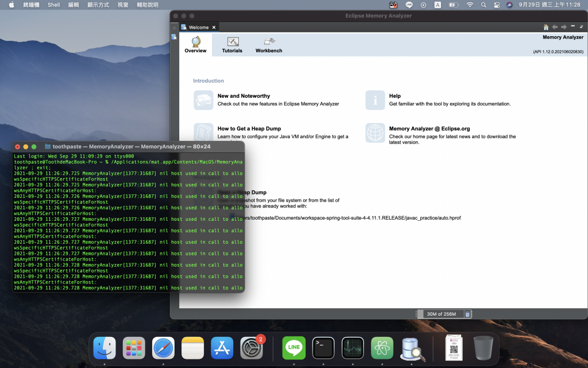The height and width of the screenshot is (368, 588).
Task: Click the Now Playing menu bar icon
Action: pyautogui.click(x=423, y=5)
